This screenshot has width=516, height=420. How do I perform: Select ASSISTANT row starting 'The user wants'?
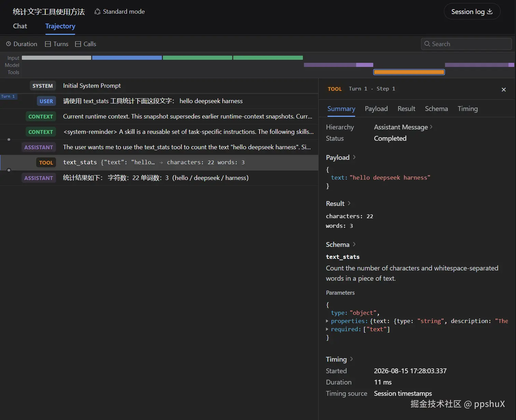159,147
